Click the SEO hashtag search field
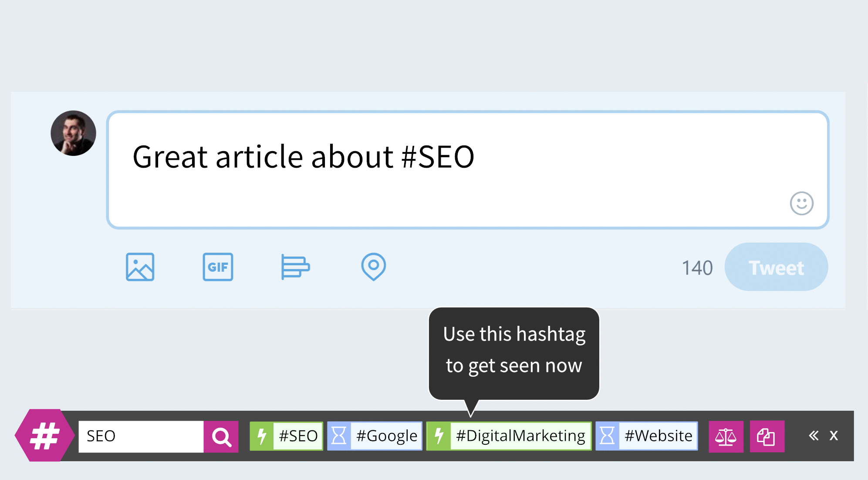868x480 pixels. pos(141,436)
